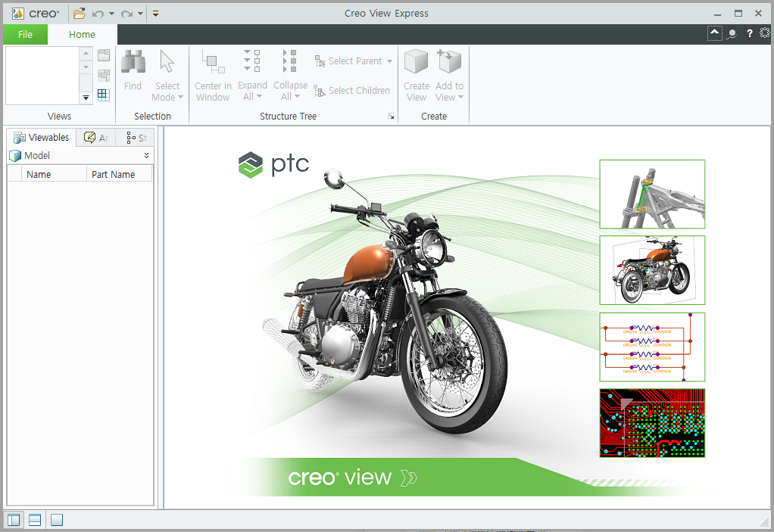Toggle left panel layout icon in status bar

tap(14, 520)
